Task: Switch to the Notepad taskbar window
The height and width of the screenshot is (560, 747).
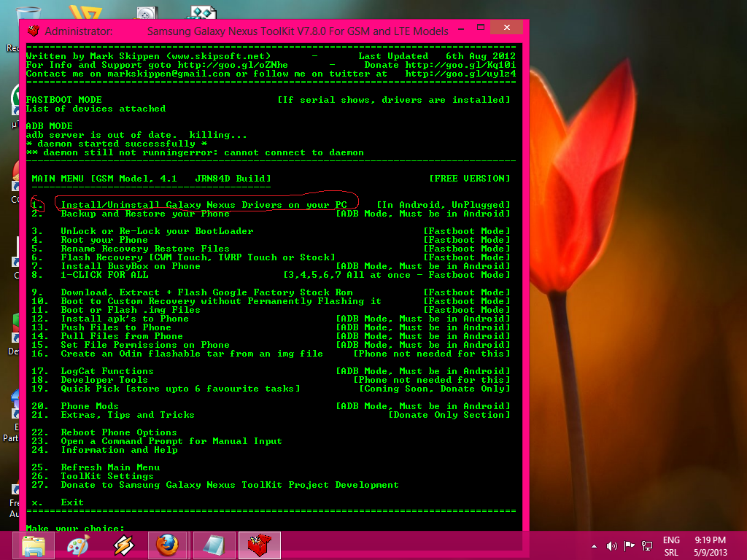Action: (214, 545)
